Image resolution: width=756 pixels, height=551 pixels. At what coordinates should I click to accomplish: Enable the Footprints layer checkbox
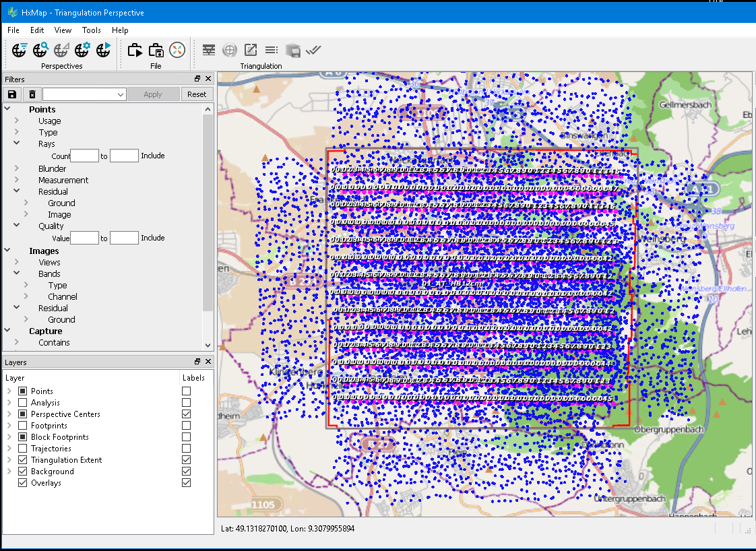pyautogui.click(x=22, y=426)
